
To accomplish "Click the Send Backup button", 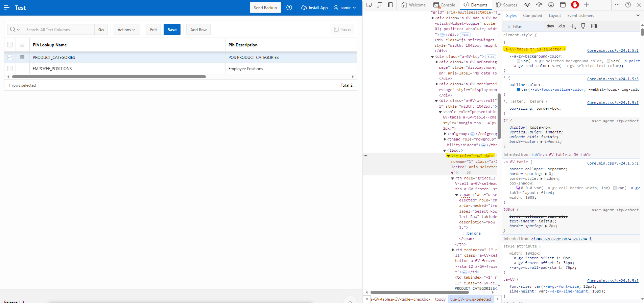I will click(x=265, y=7).
